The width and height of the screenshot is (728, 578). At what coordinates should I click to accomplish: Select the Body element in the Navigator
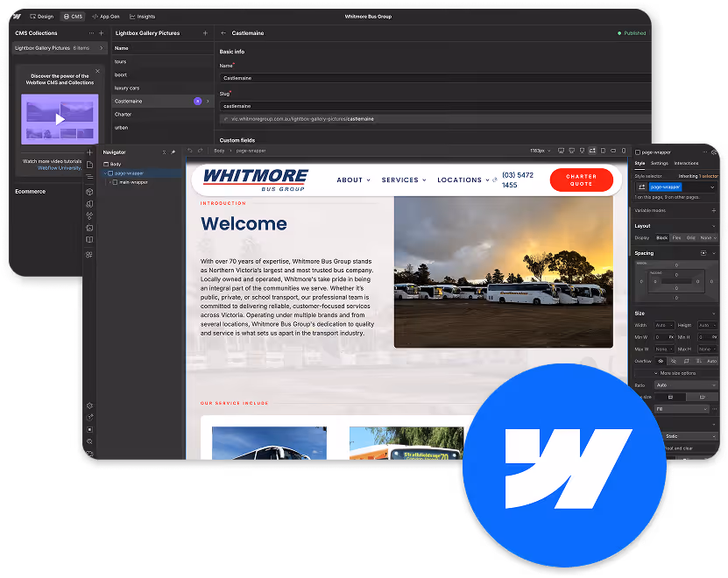click(x=112, y=164)
